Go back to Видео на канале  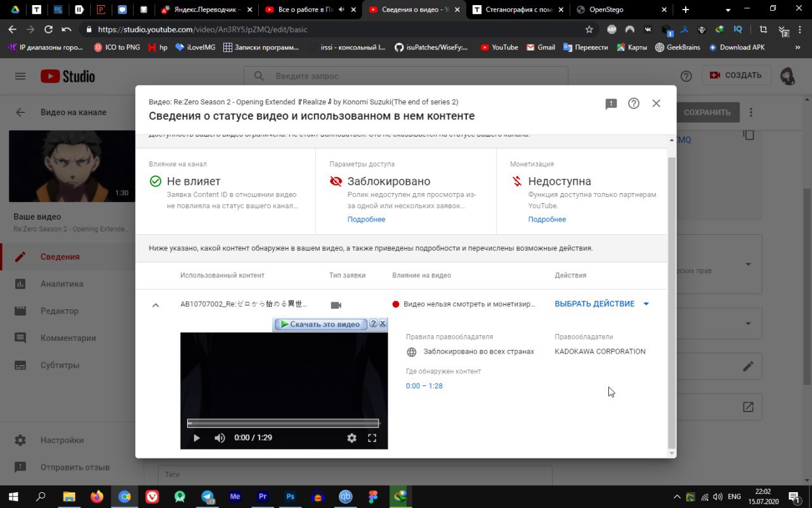click(x=20, y=112)
